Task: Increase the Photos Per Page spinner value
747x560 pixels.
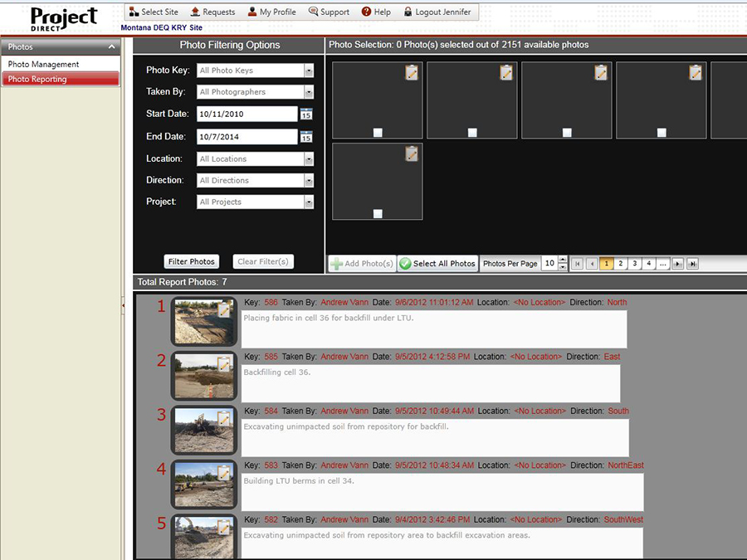Action: [x=563, y=260]
